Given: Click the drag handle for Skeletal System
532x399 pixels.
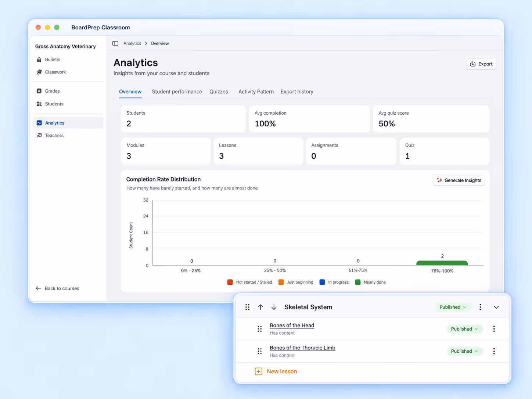Looking at the screenshot, I should [247, 307].
